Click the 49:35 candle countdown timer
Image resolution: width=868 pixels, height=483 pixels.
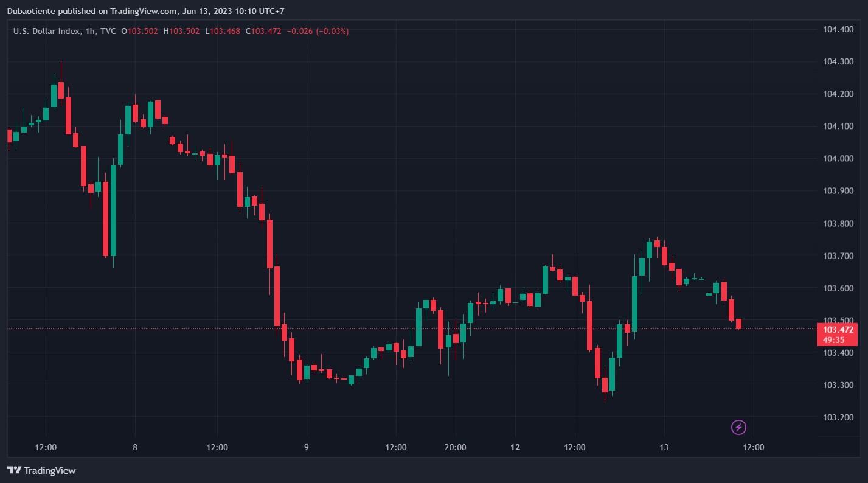coord(833,340)
